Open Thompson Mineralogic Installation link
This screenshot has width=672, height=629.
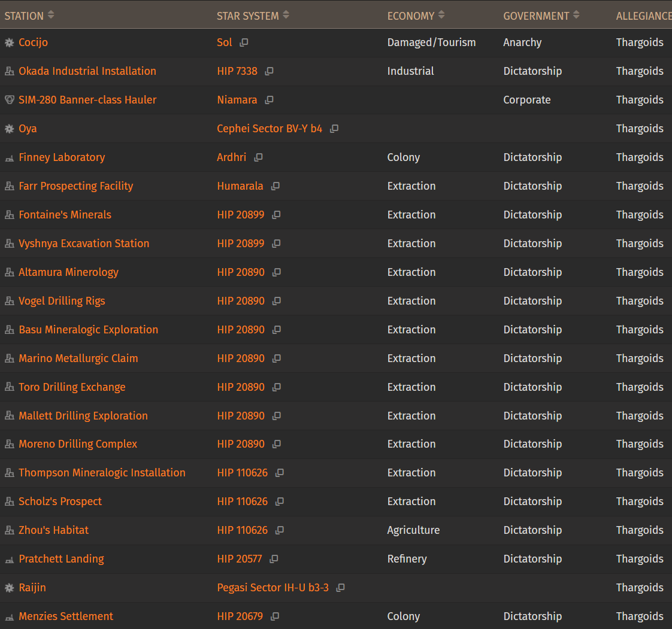102,472
